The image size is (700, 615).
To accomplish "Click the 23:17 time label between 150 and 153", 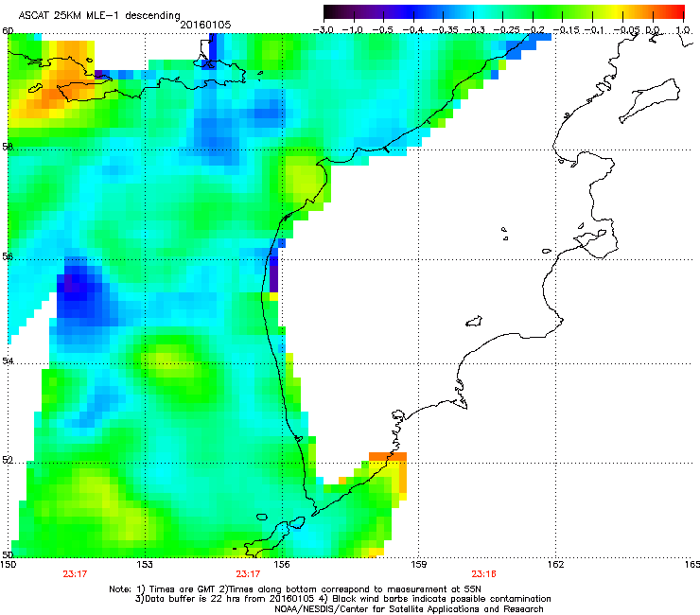I will point(75,574).
